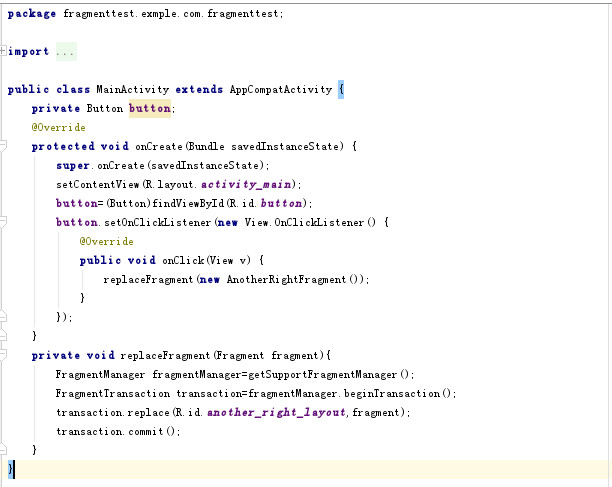Image resolution: width=612 pixels, height=487 pixels.
Task: Click the onCreate method name in the protected void line
Action: click(x=159, y=146)
